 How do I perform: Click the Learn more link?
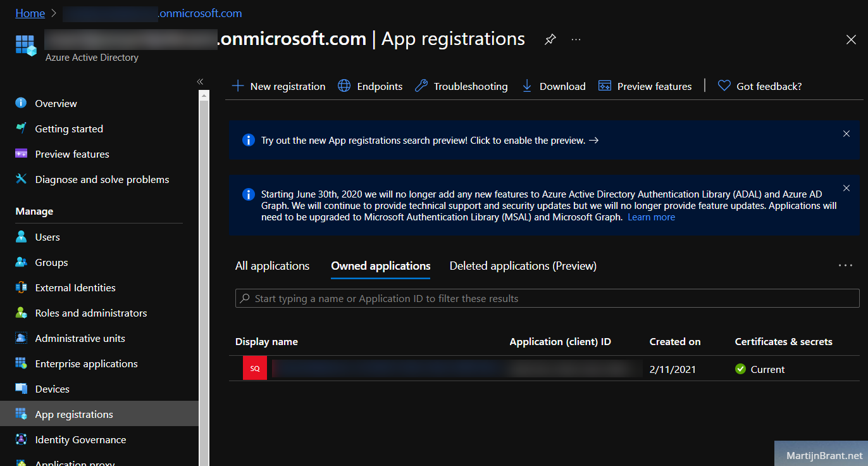(651, 217)
